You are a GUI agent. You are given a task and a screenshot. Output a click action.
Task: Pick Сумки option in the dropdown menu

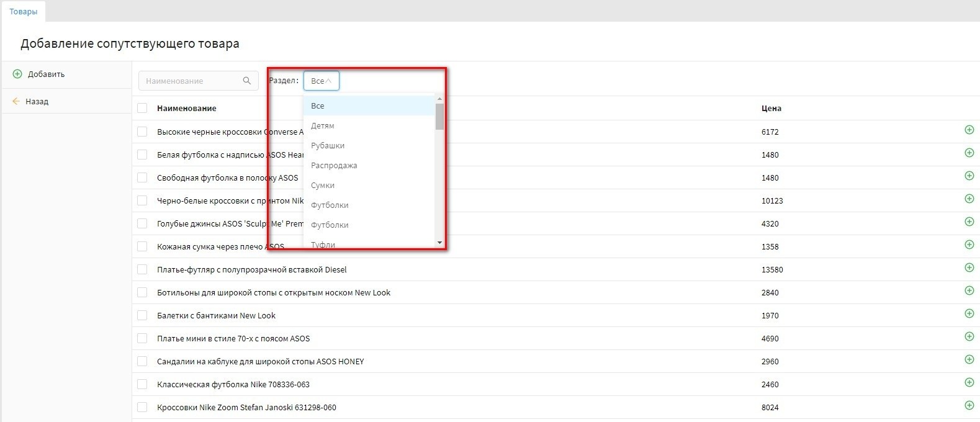pyautogui.click(x=323, y=186)
